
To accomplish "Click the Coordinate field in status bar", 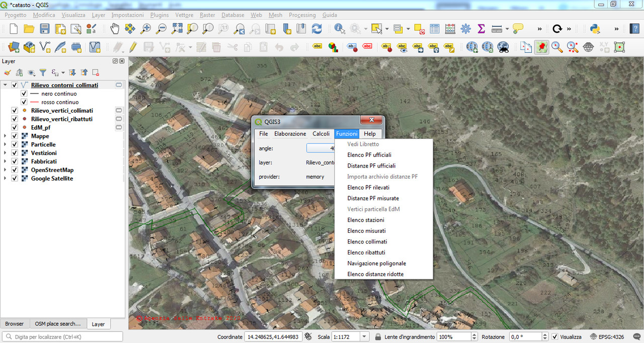I will (x=273, y=337).
